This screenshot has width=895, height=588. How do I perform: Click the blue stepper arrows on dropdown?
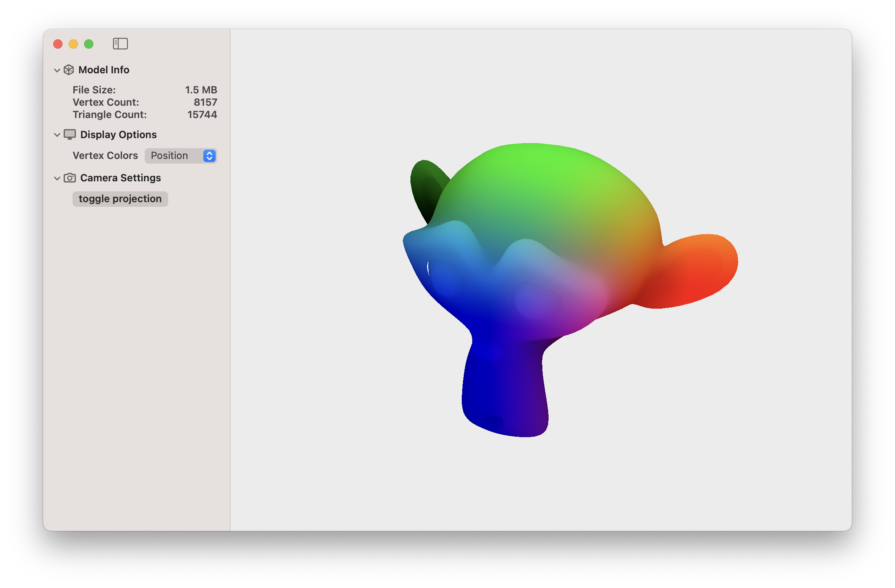click(x=209, y=156)
